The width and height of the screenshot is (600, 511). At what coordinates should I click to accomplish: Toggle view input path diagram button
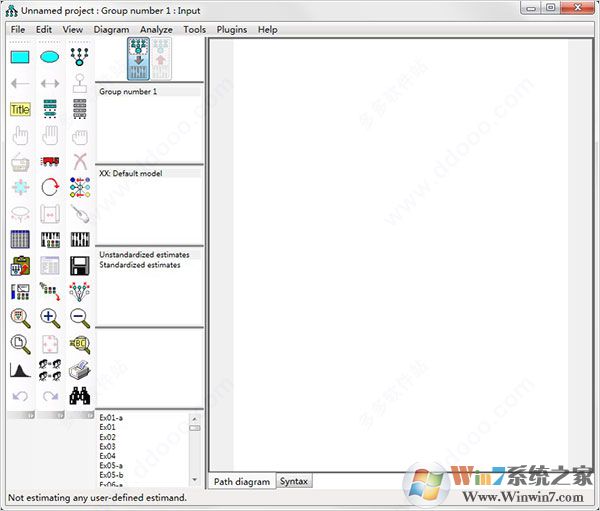pyautogui.click(x=139, y=59)
